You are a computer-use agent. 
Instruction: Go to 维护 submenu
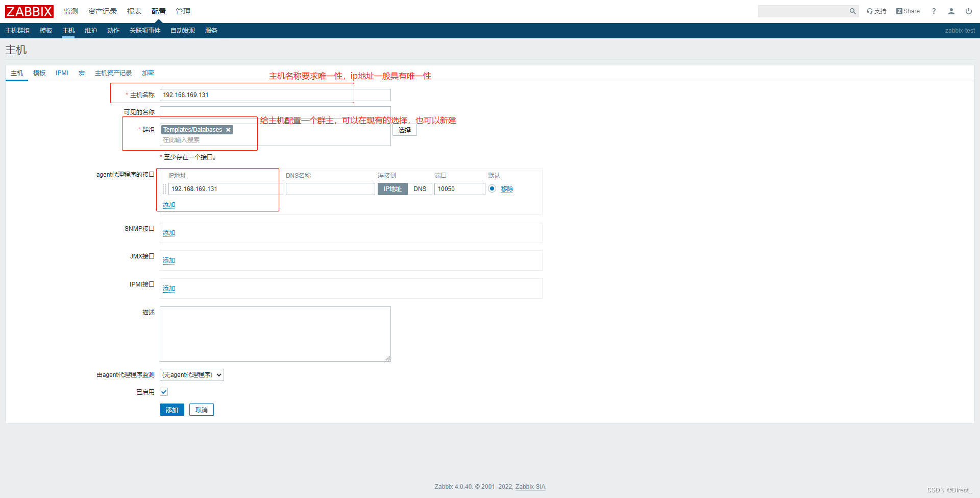91,31
